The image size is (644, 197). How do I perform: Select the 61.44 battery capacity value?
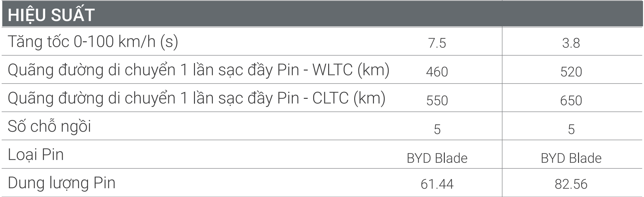437,184
